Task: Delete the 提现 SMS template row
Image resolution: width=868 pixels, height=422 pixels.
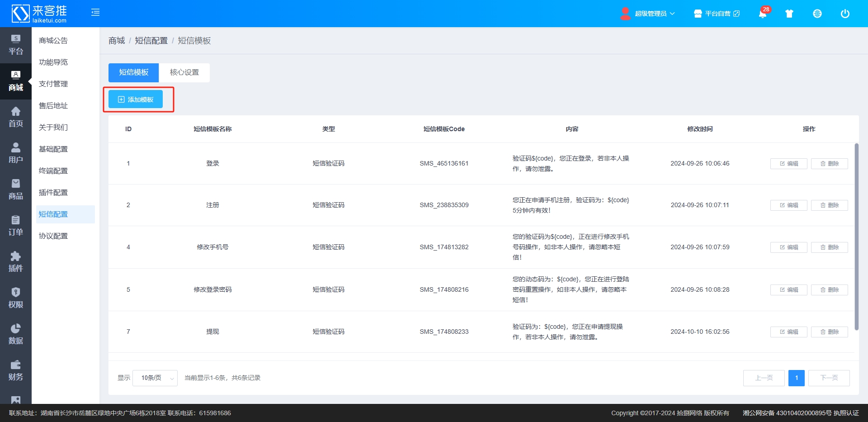Action: (829, 332)
